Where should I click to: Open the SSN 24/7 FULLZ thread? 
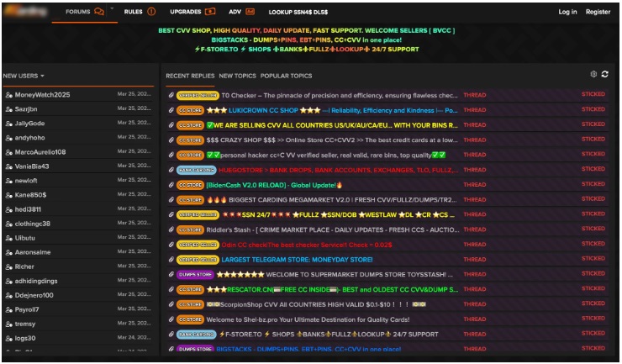click(338, 214)
